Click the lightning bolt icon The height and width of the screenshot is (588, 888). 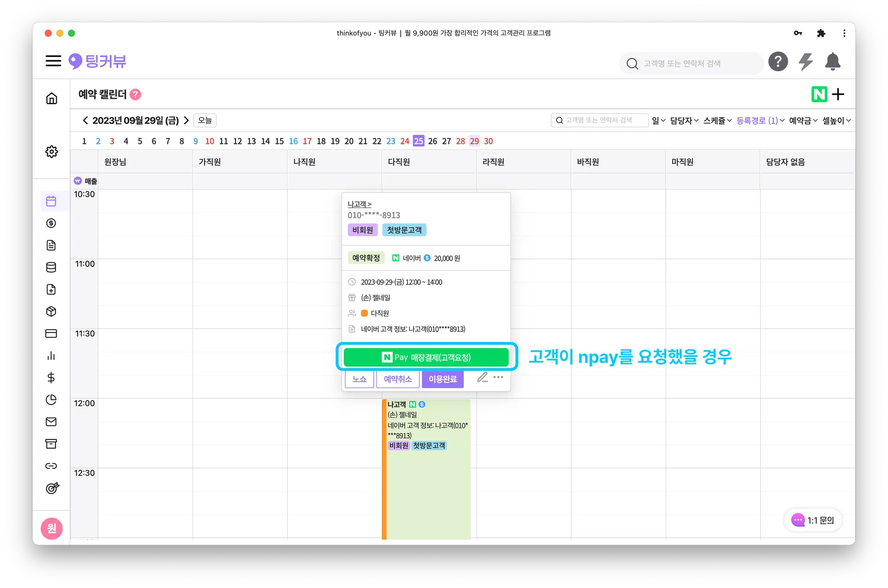[806, 62]
